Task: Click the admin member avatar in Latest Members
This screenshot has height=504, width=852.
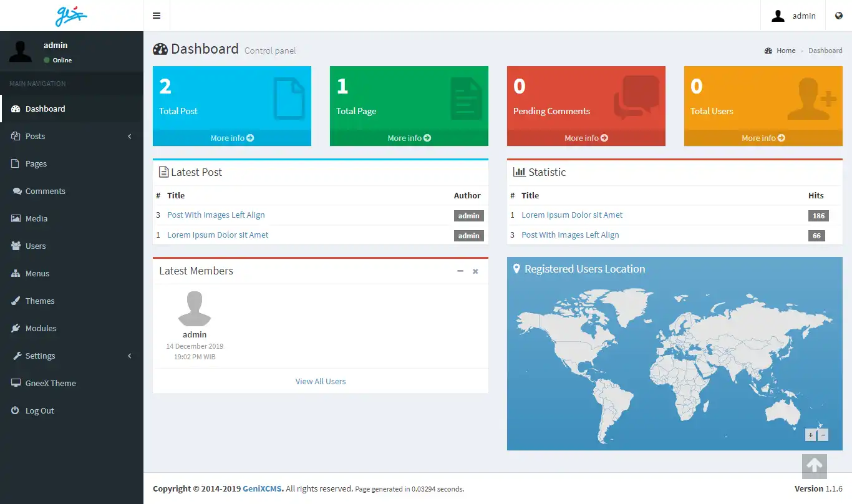Action: 195,309
